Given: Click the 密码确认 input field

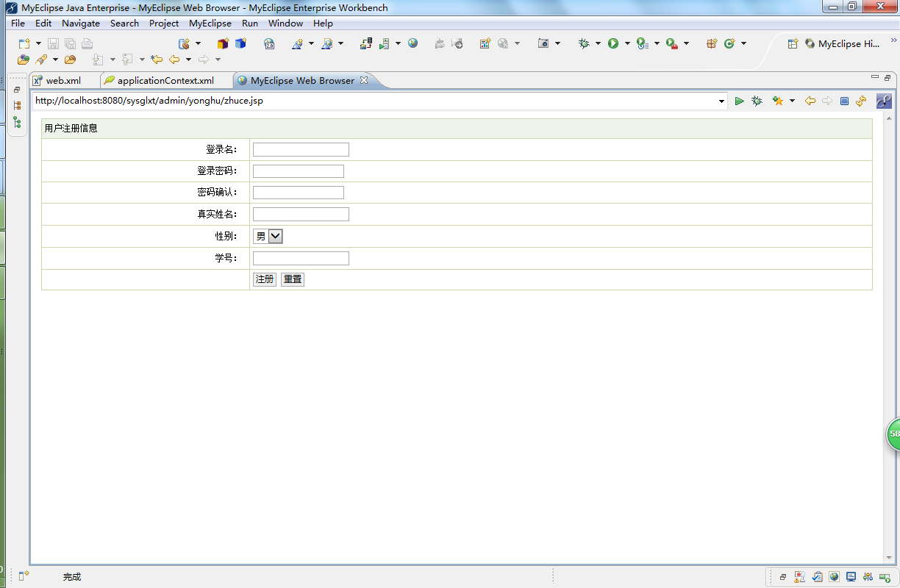Looking at the screenshot, I should click(299, 193).
